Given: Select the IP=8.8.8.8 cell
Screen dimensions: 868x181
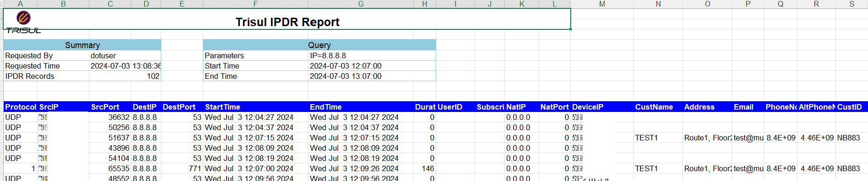Looking at the screenshot, I should pos(372,56).
